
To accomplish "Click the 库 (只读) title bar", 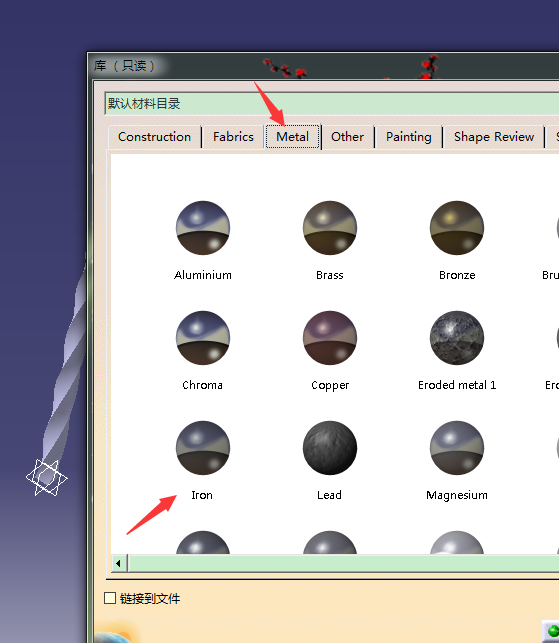I will click(x=324, y=66).
